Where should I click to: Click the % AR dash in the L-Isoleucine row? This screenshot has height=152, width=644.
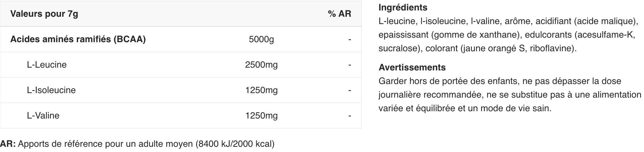tap(349, 90)
